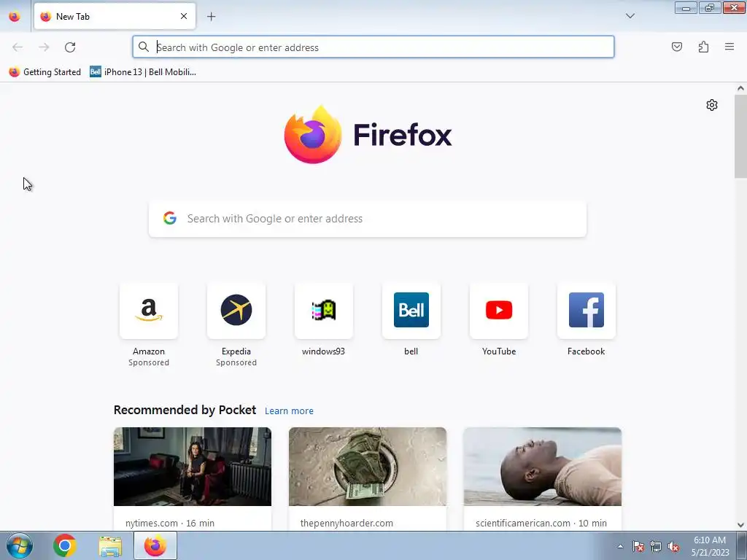Open the Windows Start menu
Screen dimensions: 747x560
click(x=20, y=545)
